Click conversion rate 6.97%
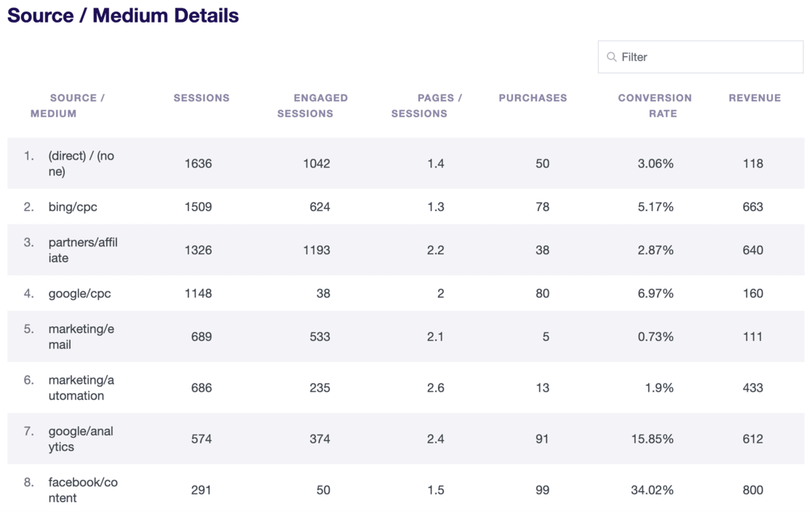The height and width of the screenshot is (512, 812). [655, 294]
